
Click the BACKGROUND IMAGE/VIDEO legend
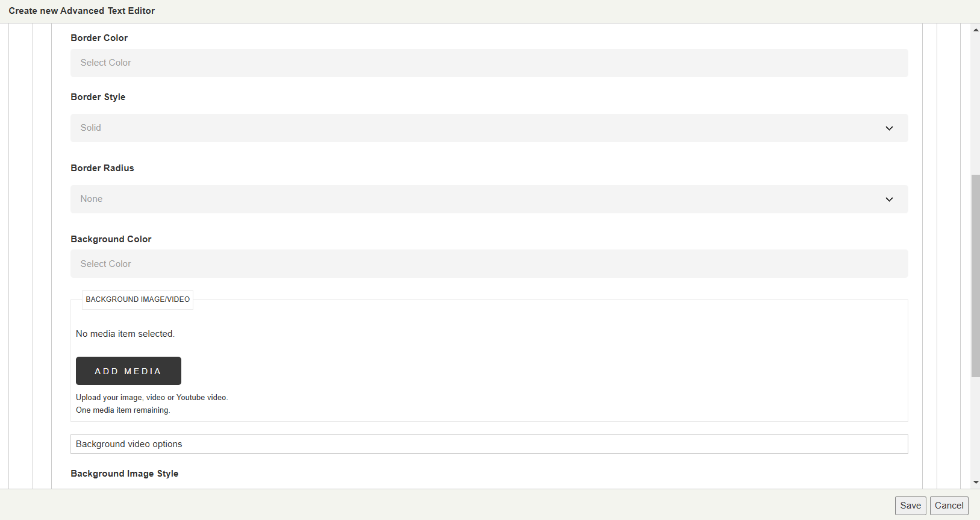tap(137, 299)
